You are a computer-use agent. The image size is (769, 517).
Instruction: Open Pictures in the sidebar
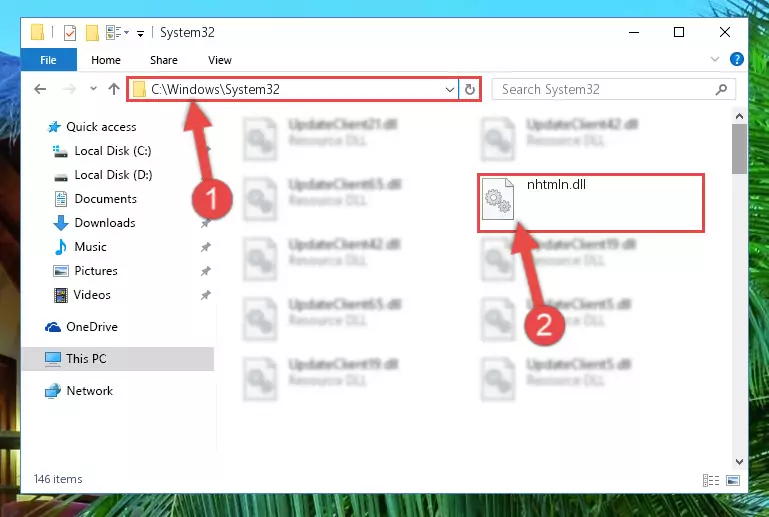click(x=96, y=271)
